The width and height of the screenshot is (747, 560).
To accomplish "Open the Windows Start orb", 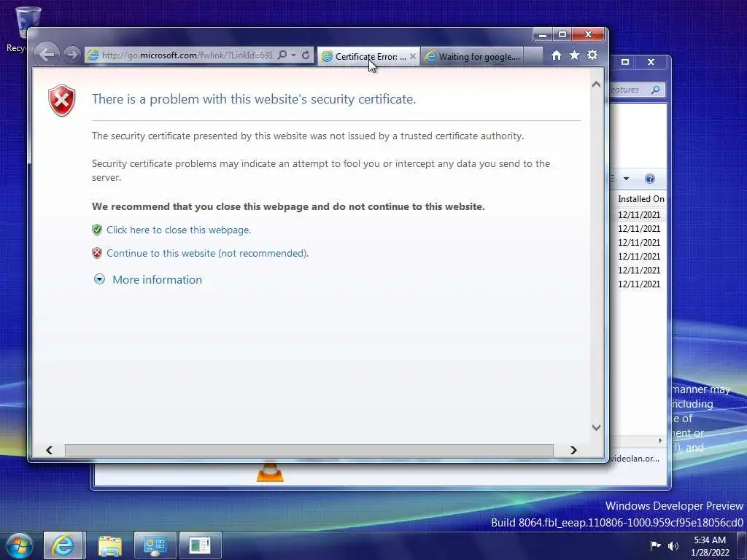I will [20, 545].
